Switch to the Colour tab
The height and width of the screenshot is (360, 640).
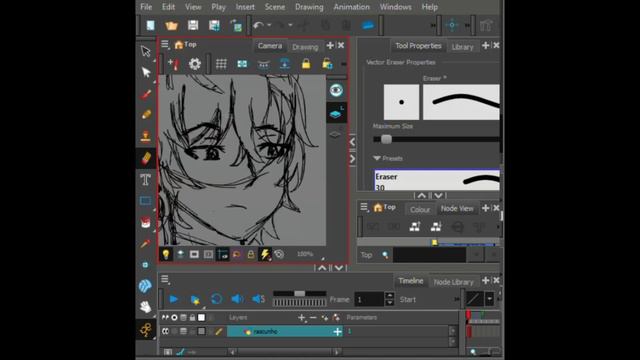[x=420, y=209]
